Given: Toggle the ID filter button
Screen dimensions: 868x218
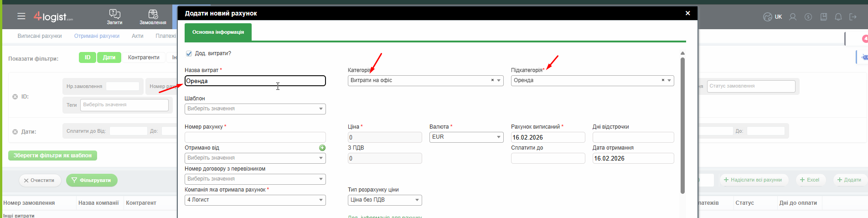Looking at the screenshot, I should 88,57.
